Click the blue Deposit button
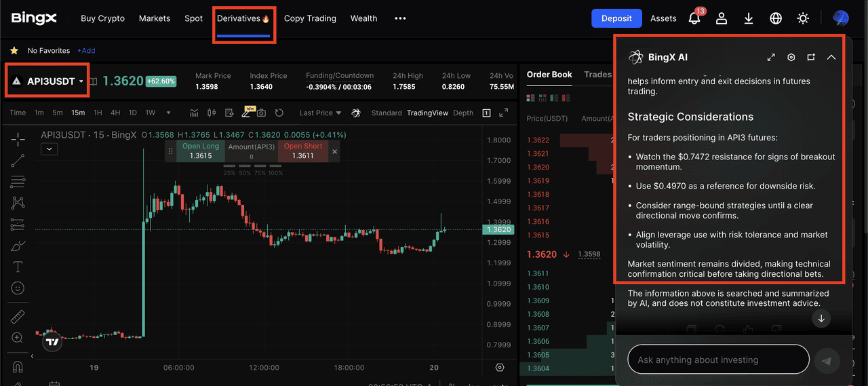Viewport: 868px width, 386px height. [616, 18]
